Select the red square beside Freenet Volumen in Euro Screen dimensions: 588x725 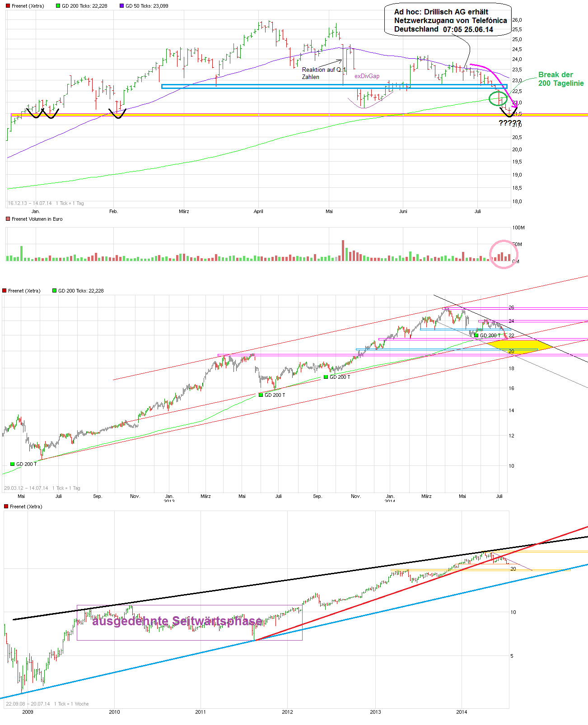(8, 219)
